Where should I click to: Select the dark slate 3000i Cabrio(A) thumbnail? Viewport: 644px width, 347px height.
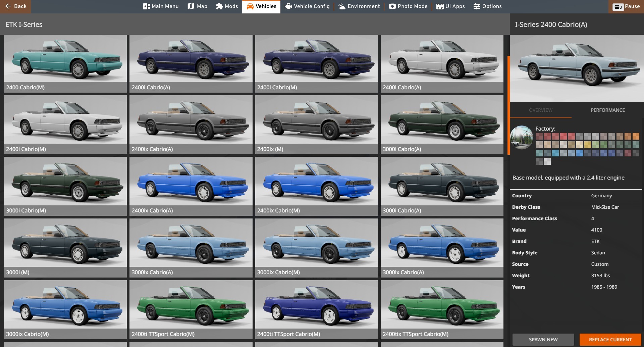click(x=442, y=186)
